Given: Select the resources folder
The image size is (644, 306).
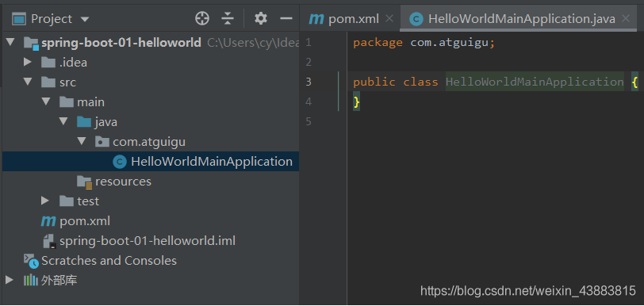Looking at the screenshot, I should click(123, 182).
